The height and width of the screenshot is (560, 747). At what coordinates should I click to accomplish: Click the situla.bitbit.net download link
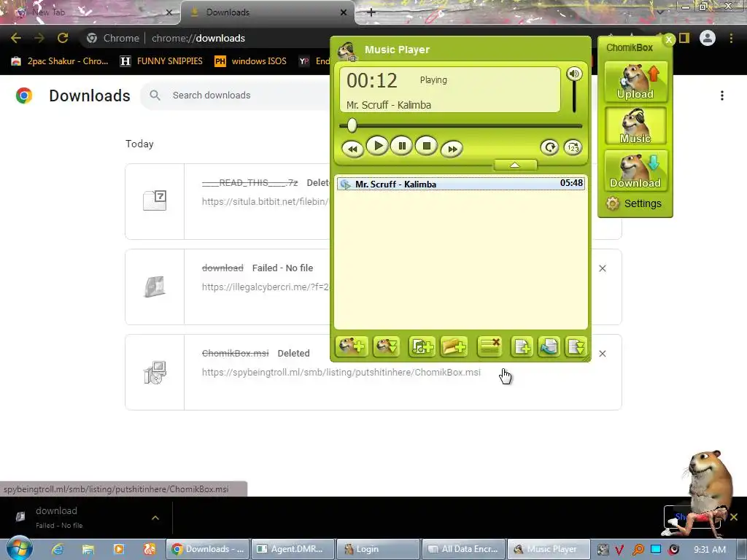266,201
